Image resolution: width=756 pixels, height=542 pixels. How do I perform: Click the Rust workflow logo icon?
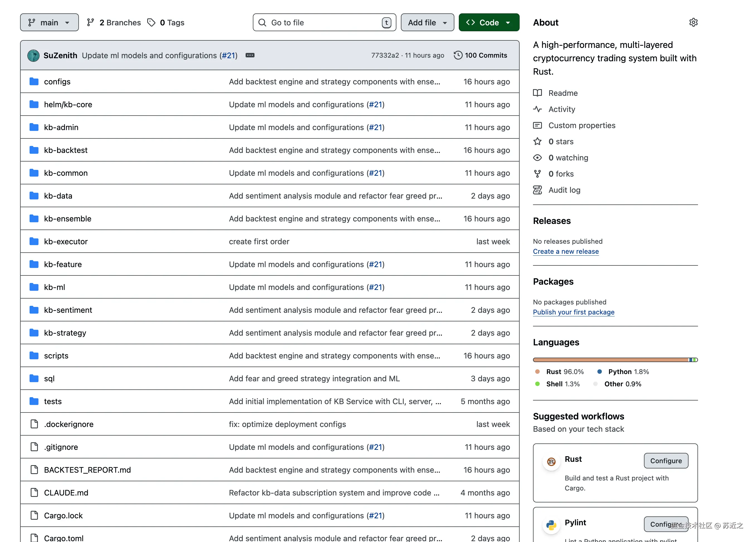point(551,462)
